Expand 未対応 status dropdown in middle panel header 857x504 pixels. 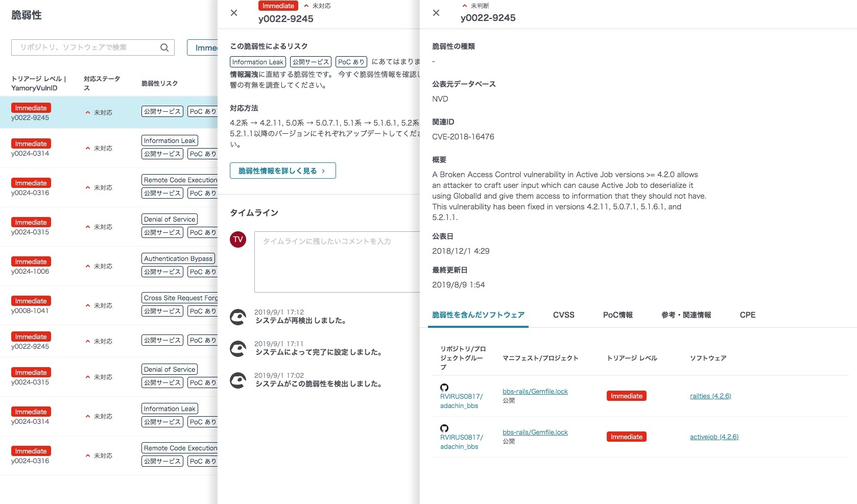[317, 6]
